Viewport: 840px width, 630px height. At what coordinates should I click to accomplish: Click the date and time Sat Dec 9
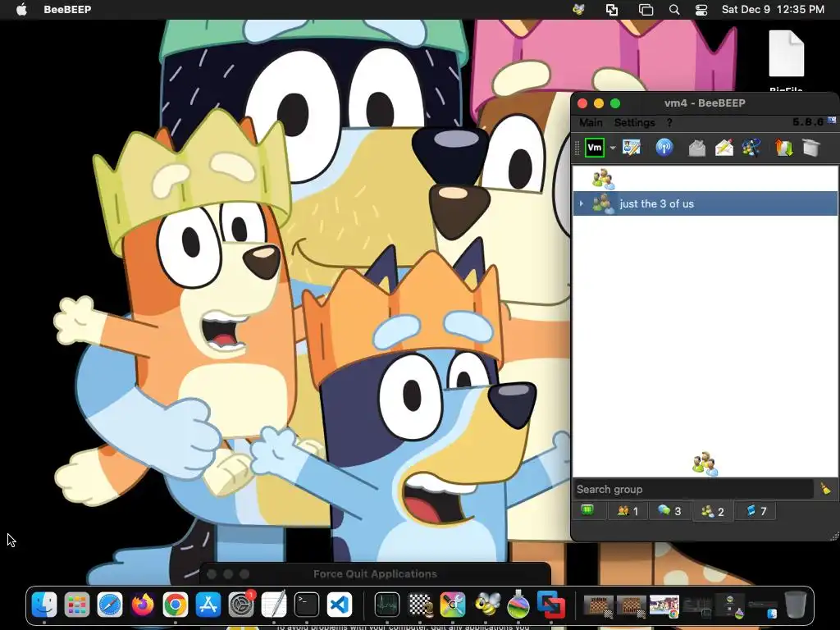773,10
